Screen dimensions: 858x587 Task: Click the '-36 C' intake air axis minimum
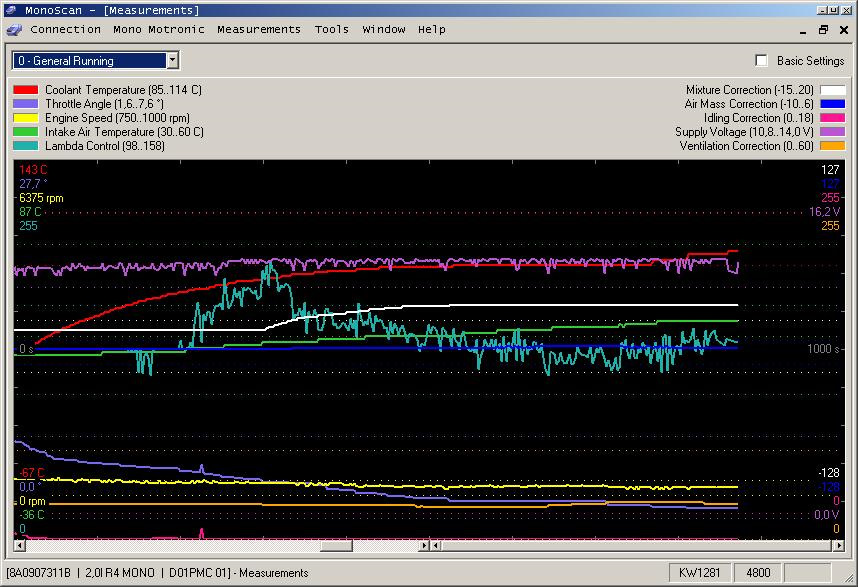tap(32, 515)
